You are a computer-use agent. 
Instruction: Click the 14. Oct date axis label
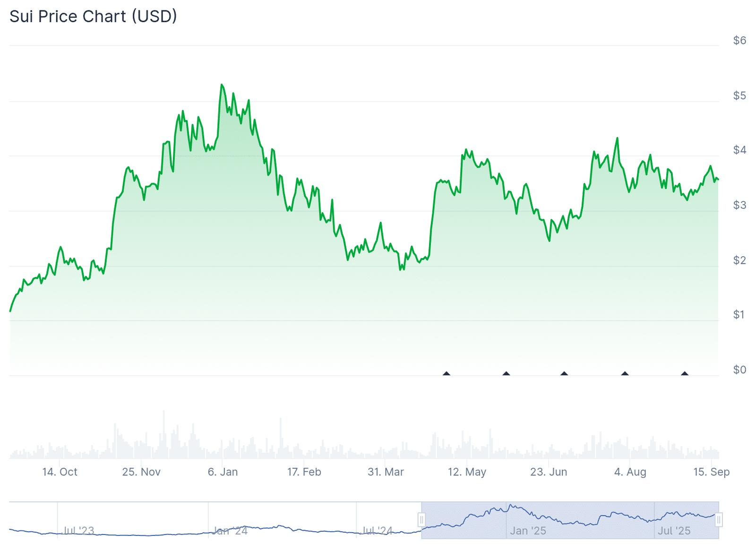60,472
